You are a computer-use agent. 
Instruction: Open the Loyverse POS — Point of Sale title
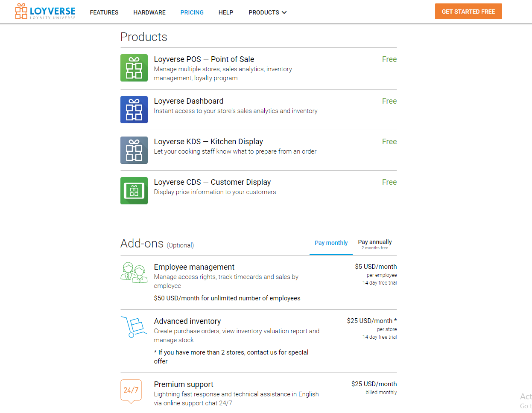click(x=204, y=59)
